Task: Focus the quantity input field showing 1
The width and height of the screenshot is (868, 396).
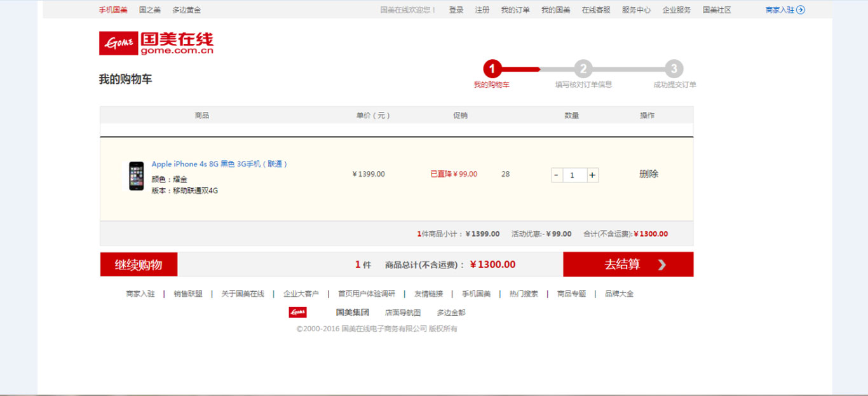Action: click(574, 175)
